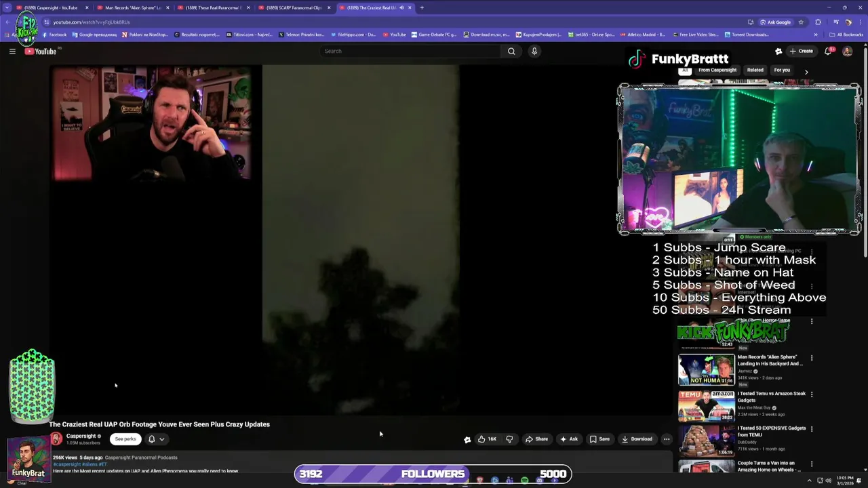Open the YouTube hamburger guide menu
The width and height of the screenshot is (868, 488).
click(x=12, y=51)
